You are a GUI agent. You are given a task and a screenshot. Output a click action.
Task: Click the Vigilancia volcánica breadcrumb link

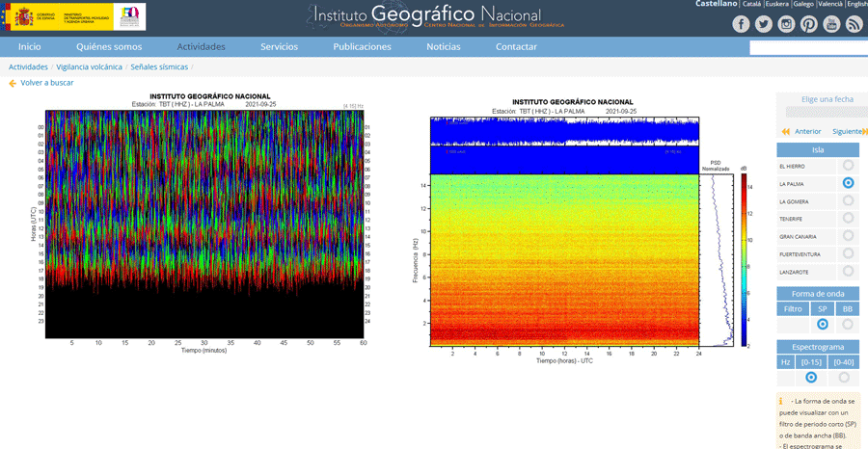click(x=89, y=66)
